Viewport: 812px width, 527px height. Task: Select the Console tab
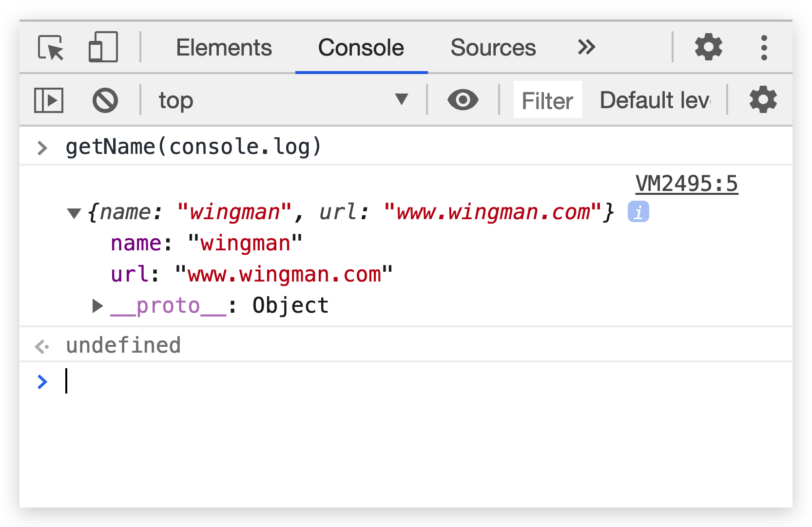click(x=361, y=48)
